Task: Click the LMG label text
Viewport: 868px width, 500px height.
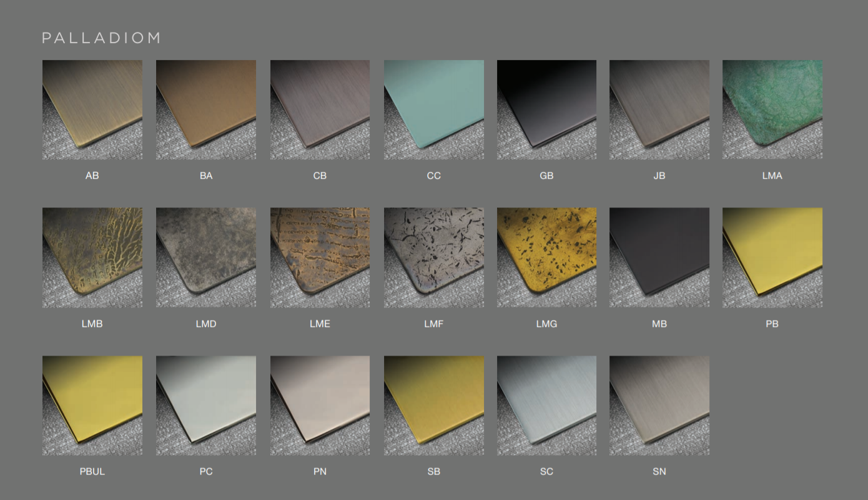Action: 546,324
